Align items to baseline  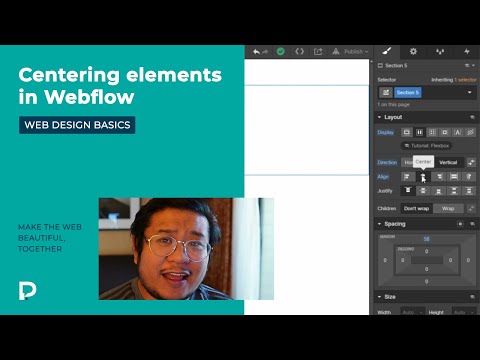[469, 177]
